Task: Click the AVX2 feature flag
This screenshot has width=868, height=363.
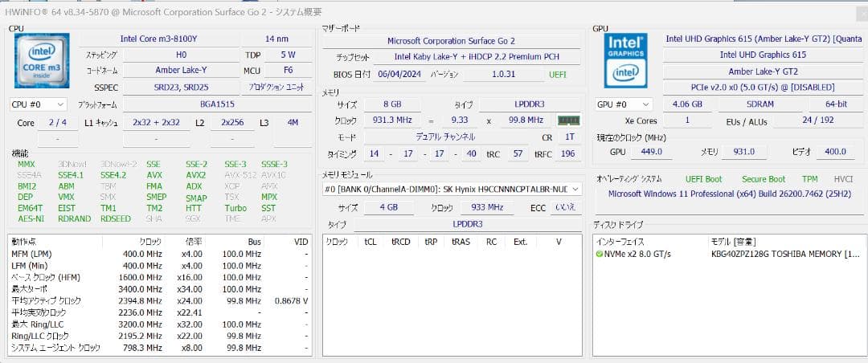Action: [195, 175]
